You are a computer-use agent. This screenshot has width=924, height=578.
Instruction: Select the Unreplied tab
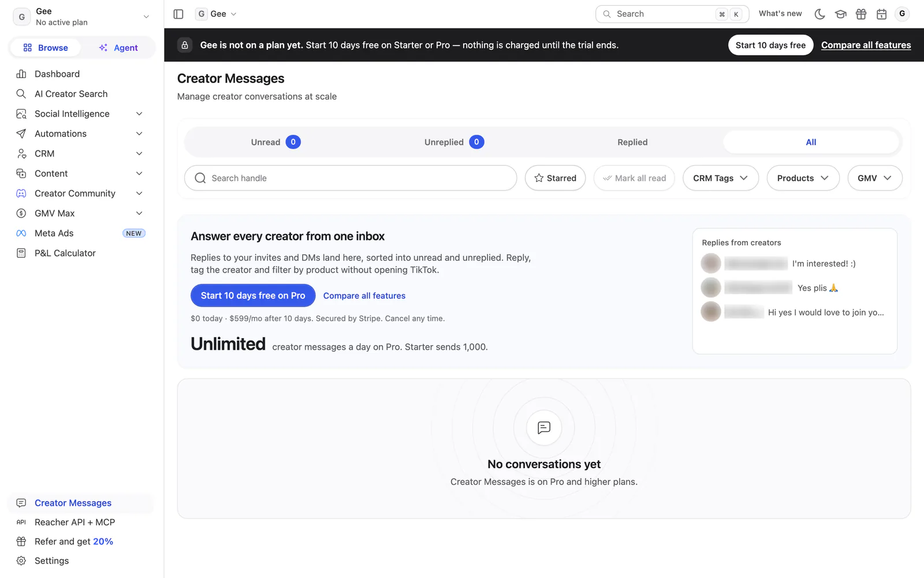click(454, 142)
